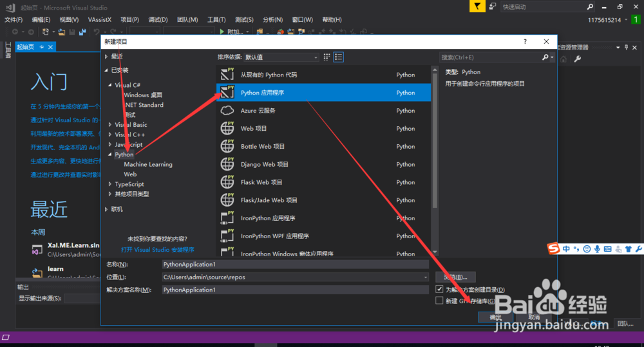Click the Django Web 项目 template icon
Viewport: 644px width, 347px height.
[x=227, y=164]
